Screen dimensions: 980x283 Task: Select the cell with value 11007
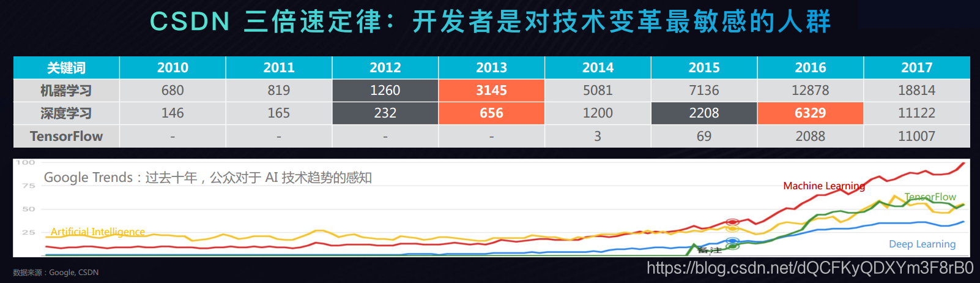[x=917, y=136]
